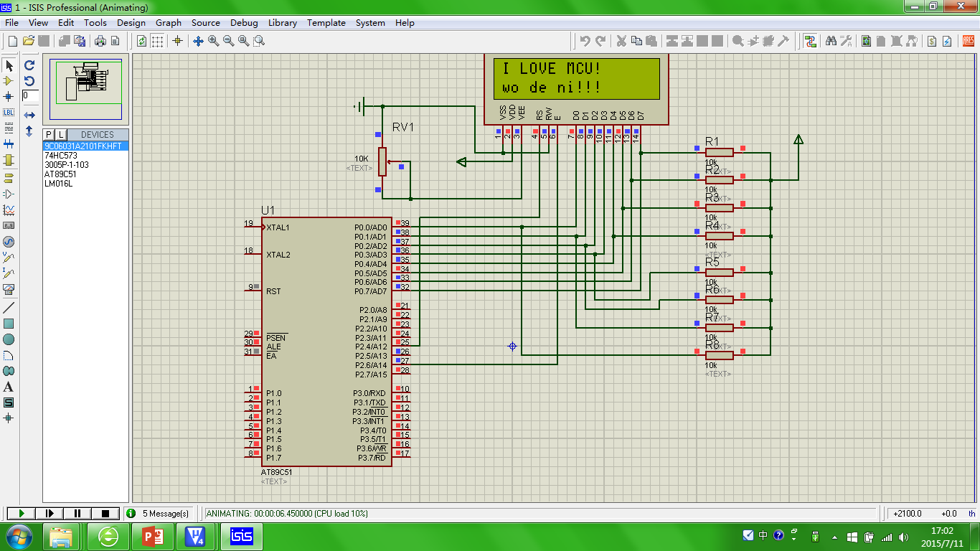980x551 pixels.
Task: Select the 2D Box drawing tool
Action: (x=9, y=324)
